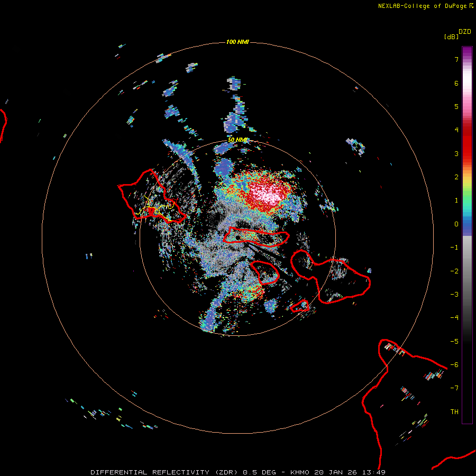Click the -1 dB tick on the color scale
Screen dimensions: 476x476
(454, 248)
